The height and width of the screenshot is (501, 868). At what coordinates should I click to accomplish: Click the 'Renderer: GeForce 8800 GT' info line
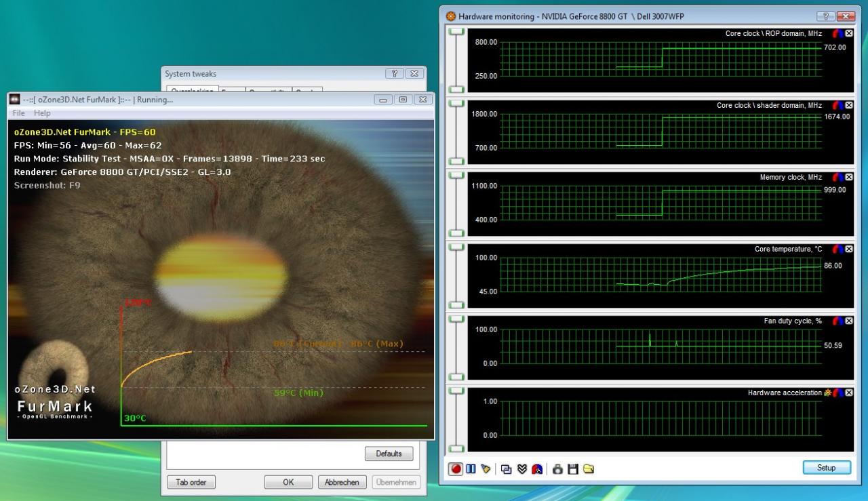click(122, 172)
